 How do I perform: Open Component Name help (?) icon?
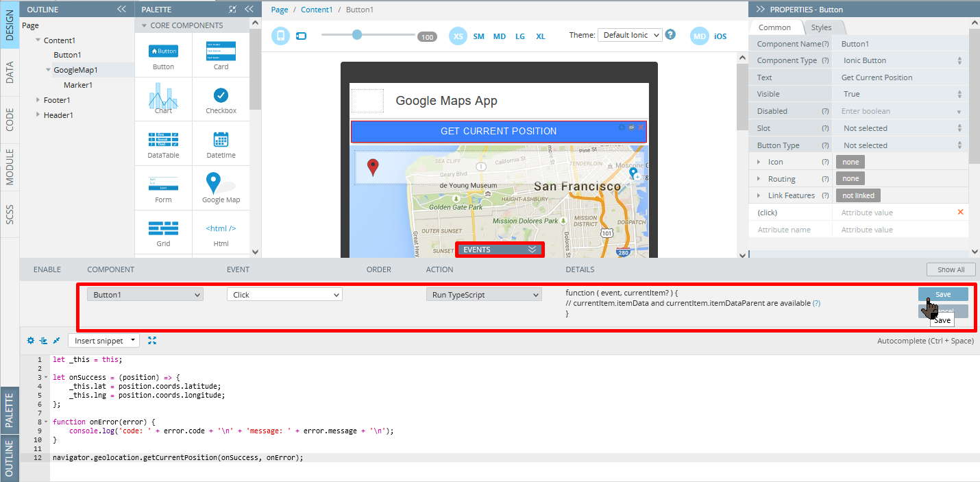(x=825, y=44)
